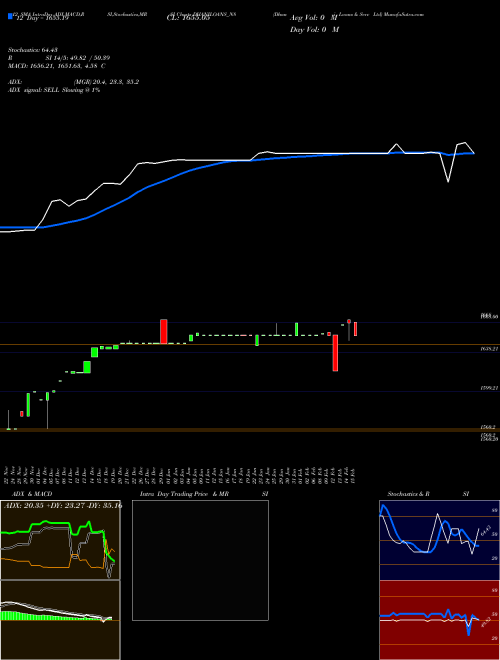Click the 1599.21 price axis label

[490, 389]
